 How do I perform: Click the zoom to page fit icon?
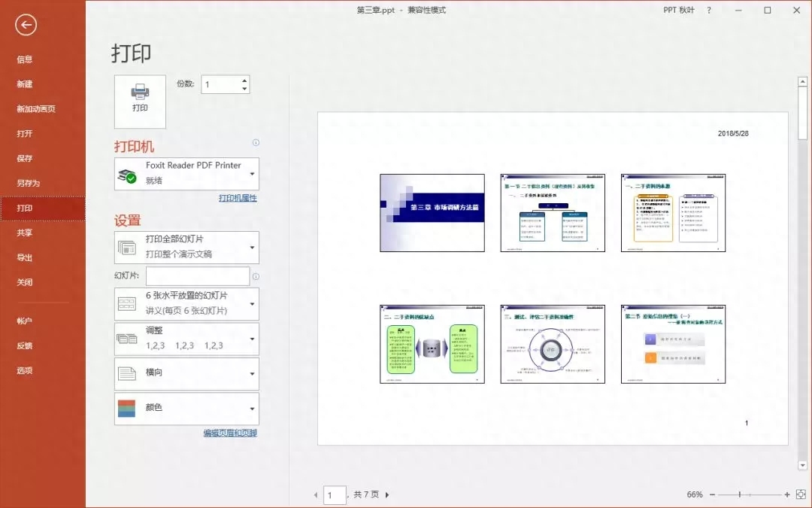coord(800,494)
